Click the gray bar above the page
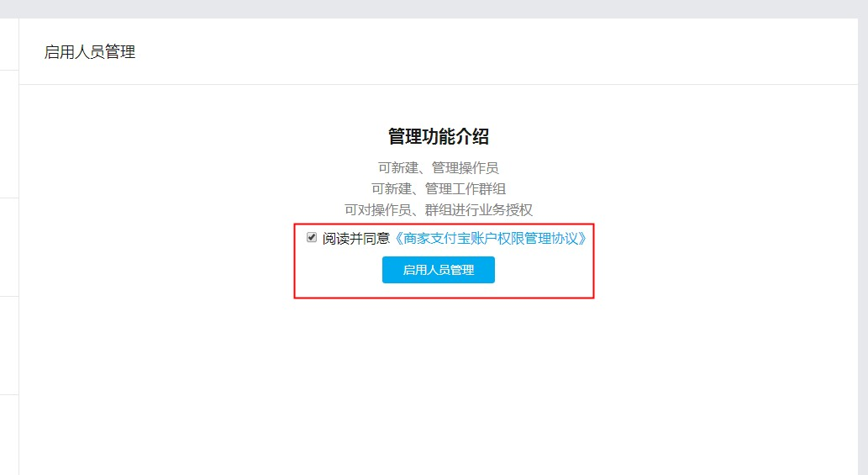This screenshot has height=475, width=868. (434, 9)
